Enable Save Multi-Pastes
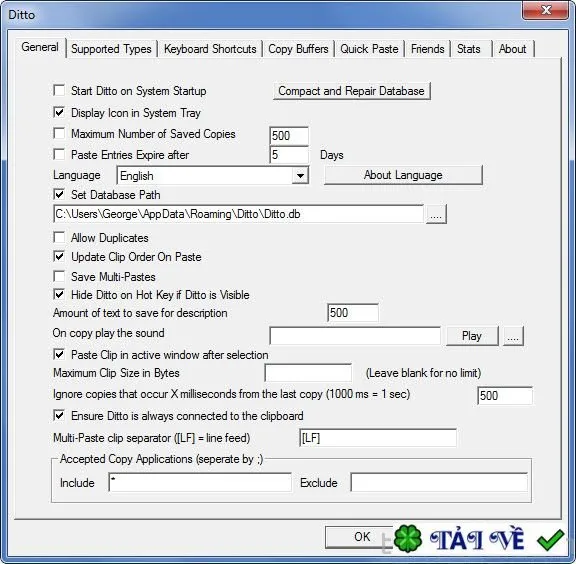 point(59,276)
